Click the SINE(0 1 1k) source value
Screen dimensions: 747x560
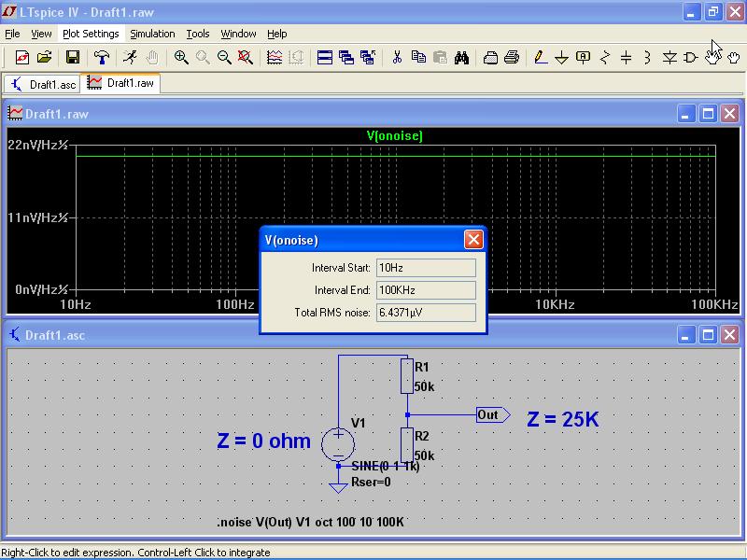(386, 466)
